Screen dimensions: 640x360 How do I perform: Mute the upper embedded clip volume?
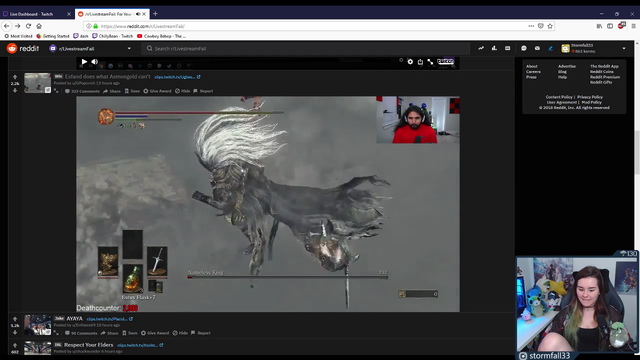pos(95,62)
